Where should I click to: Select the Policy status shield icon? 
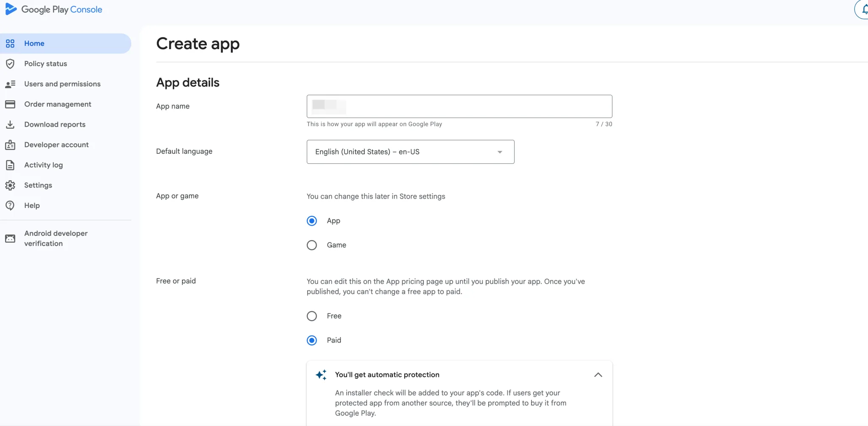click(11, 64)
